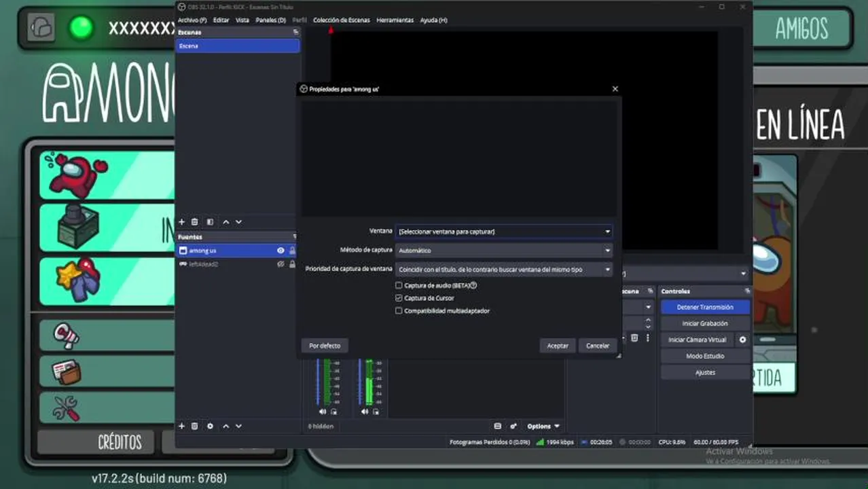
Task: Open the Ayuda menu
Action: click(x=433, y=20)
